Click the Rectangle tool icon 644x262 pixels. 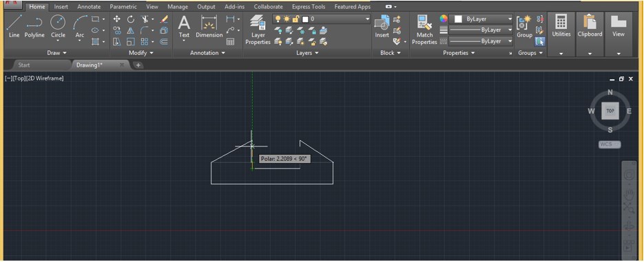pos(95,19)
